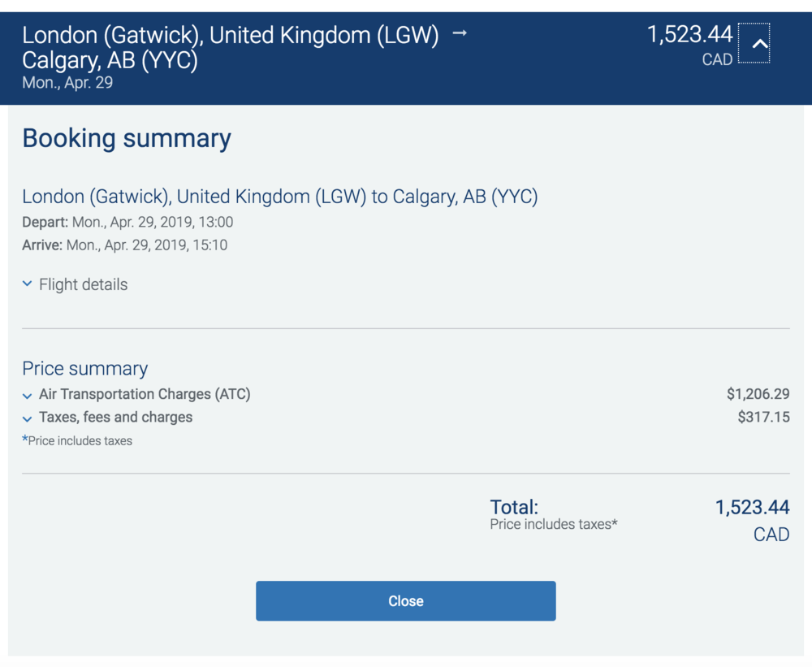Click the Total price 1,523.44 at bottom

[752, 507]
